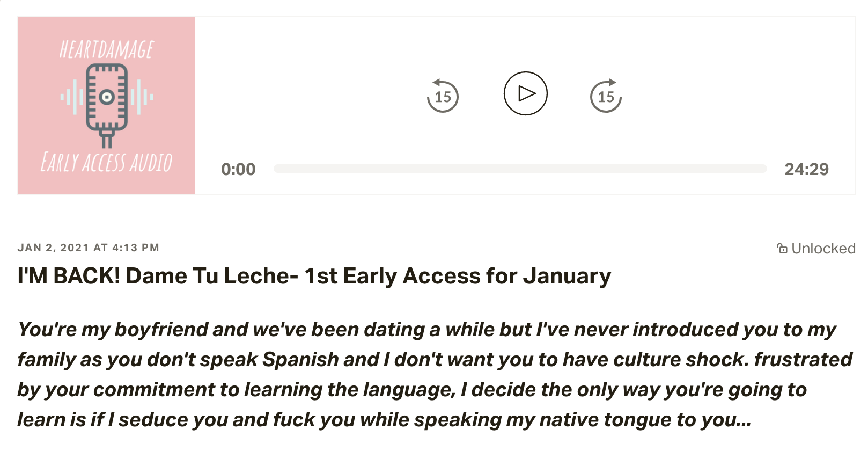
Task: Click the "HEARTDAMAGE" text on the cover
Action: tap(107, 49)
